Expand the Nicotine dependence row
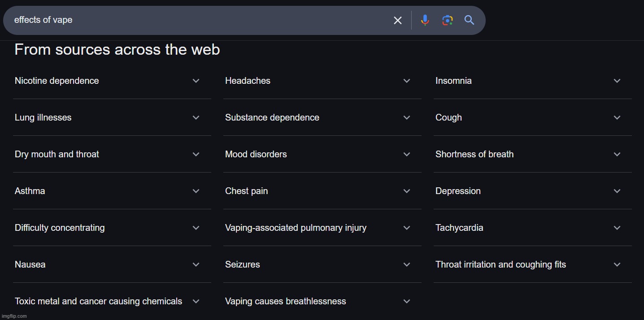This screenshot has width=644, height=320. [x=112, y=81]
